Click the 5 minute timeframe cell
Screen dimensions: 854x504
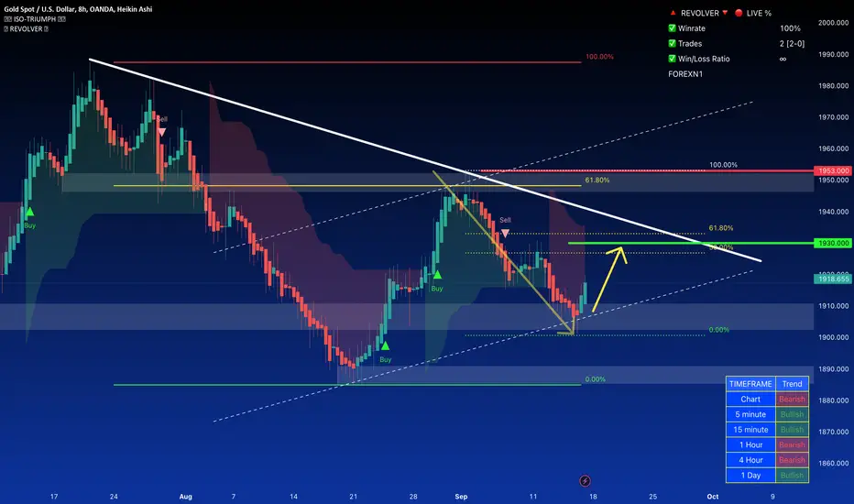[x=750, y=414]
